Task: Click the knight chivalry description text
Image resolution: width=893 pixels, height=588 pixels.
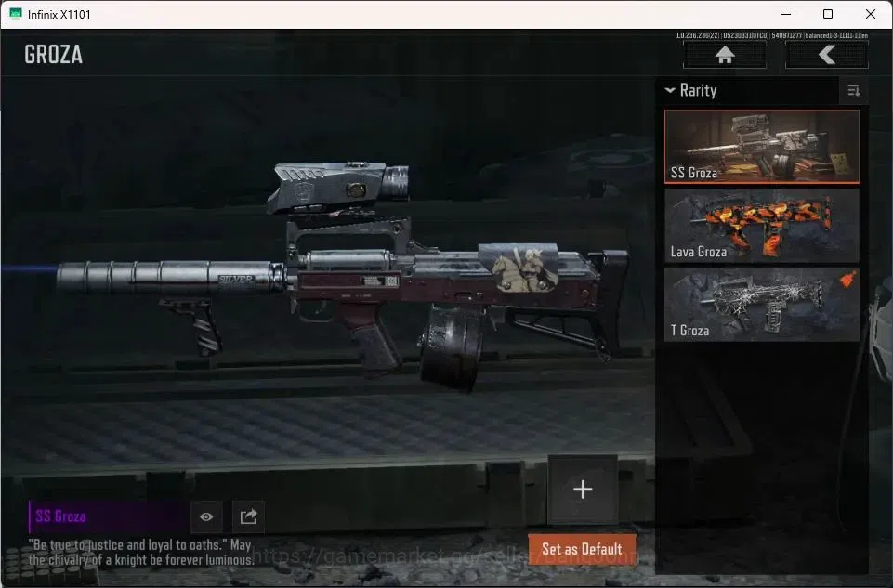Action: 141,553
